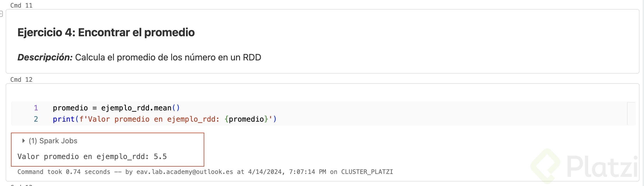The width and height of the screenshot is (644, 186).
Task: Click line number 1 in code gutter
Action: coord(36,108)
